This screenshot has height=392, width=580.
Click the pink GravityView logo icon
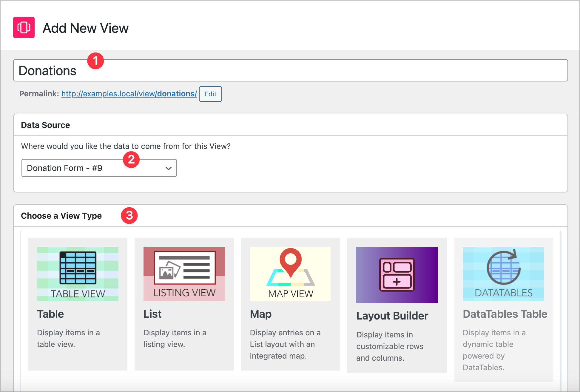24,27
